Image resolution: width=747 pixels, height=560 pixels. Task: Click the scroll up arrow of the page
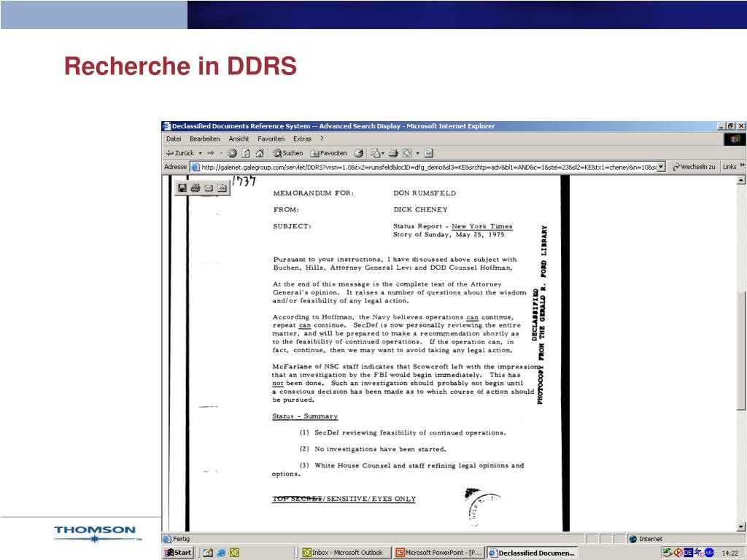(x=741, y=180)
